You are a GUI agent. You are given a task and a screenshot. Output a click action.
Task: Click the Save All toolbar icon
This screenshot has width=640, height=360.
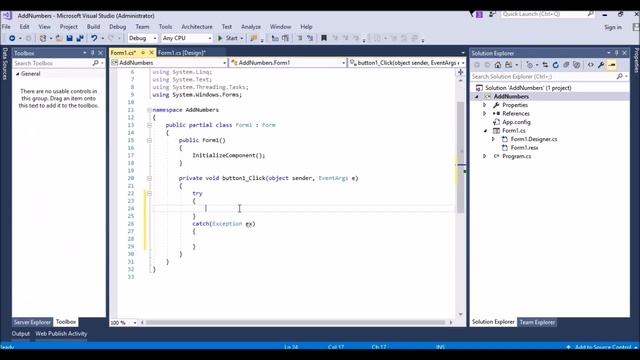(x=80, y=38)
